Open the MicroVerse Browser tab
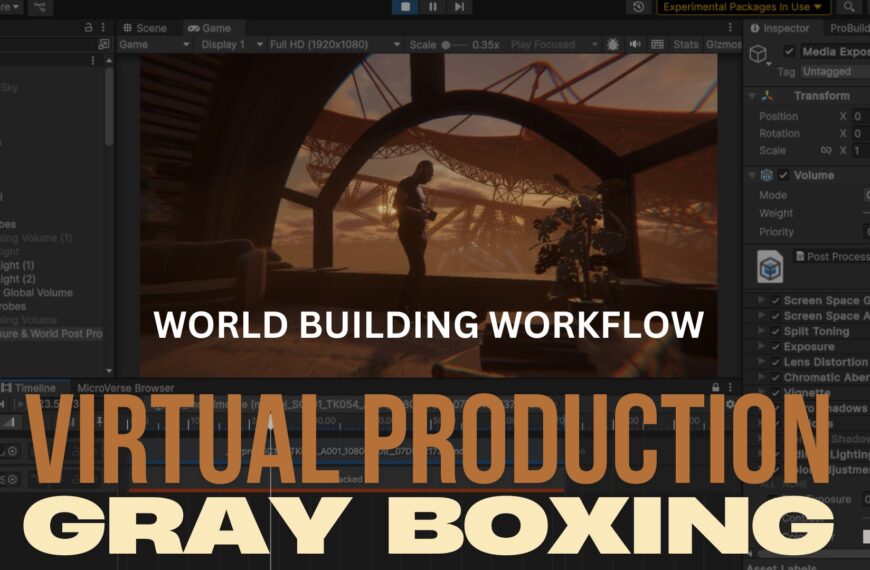This screenshot has height=570, width=870. tap(126, 388)
